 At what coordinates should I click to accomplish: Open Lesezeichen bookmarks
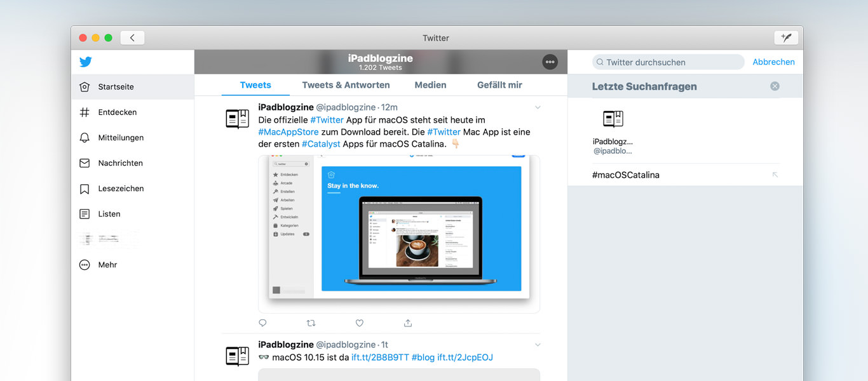coord(133,189)
